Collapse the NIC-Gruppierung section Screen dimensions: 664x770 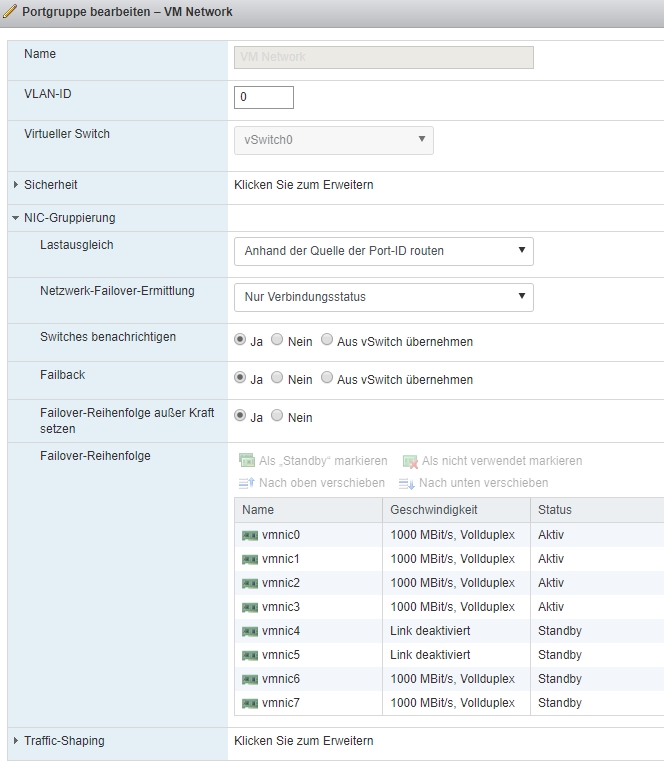16,218
